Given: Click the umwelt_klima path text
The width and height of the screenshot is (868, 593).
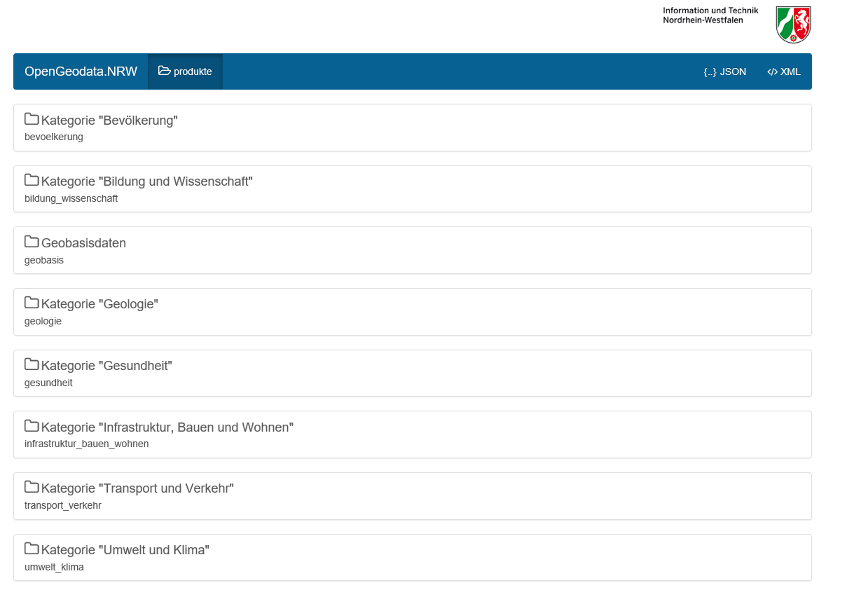Looking at the screenshot, I should [54, 567].
